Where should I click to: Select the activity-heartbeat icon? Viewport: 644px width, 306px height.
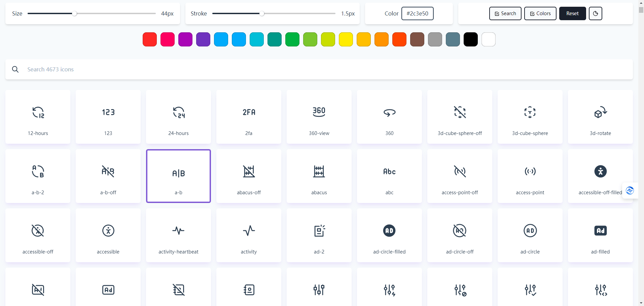tap(178, 235)
